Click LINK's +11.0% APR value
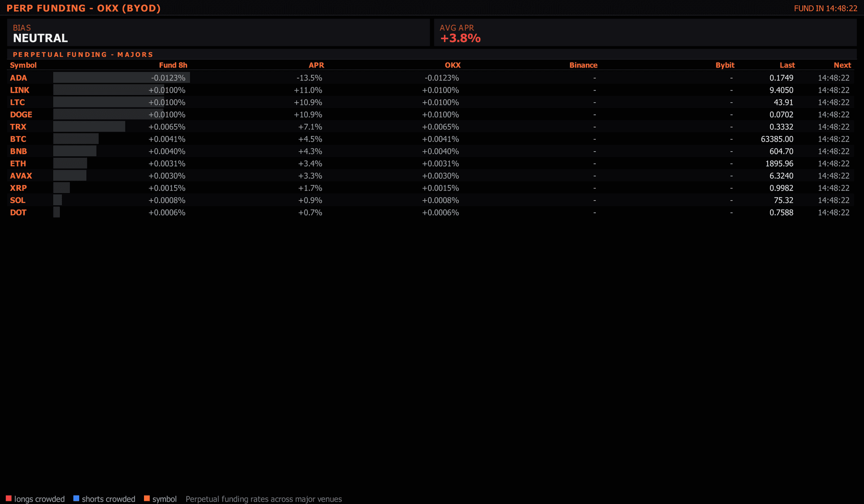Viewport: 864px width, 504px height. 308,90
